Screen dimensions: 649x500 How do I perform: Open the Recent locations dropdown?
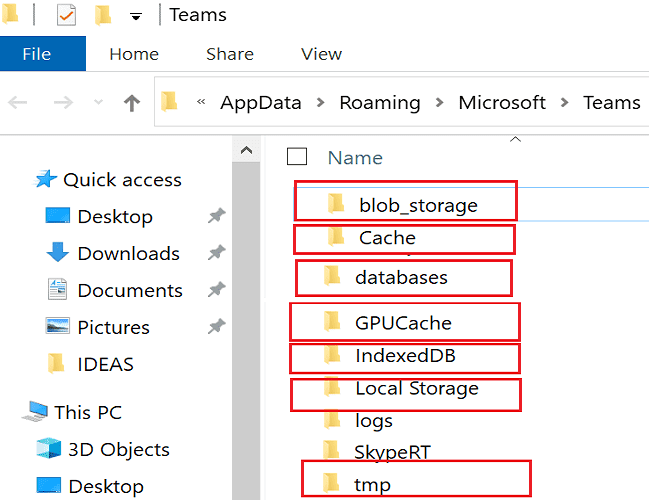pos(98,101)
